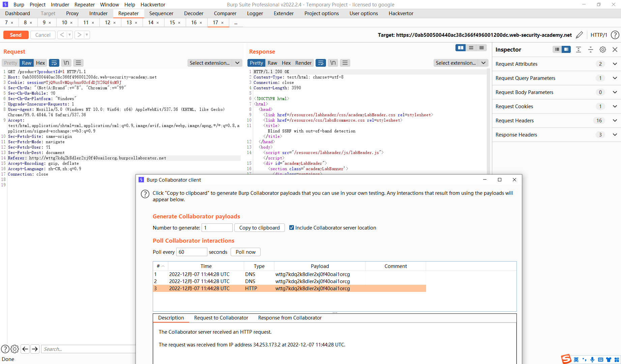
Task: Click the Request Search field
Action: (x=88, y=349)
